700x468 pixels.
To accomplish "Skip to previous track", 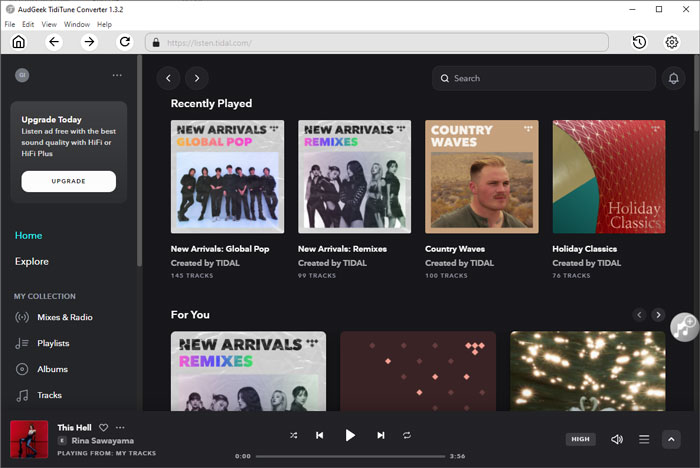I will pos(320,435).
